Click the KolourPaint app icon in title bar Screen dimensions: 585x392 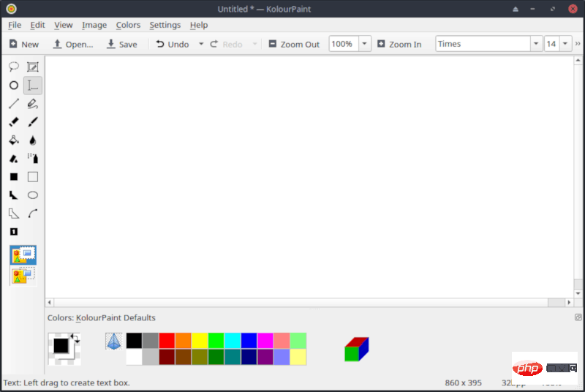[11, 9]
